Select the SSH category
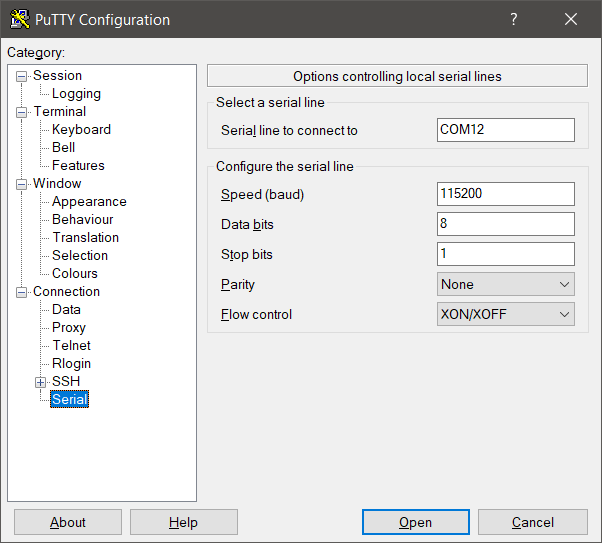 coord(66,382)
